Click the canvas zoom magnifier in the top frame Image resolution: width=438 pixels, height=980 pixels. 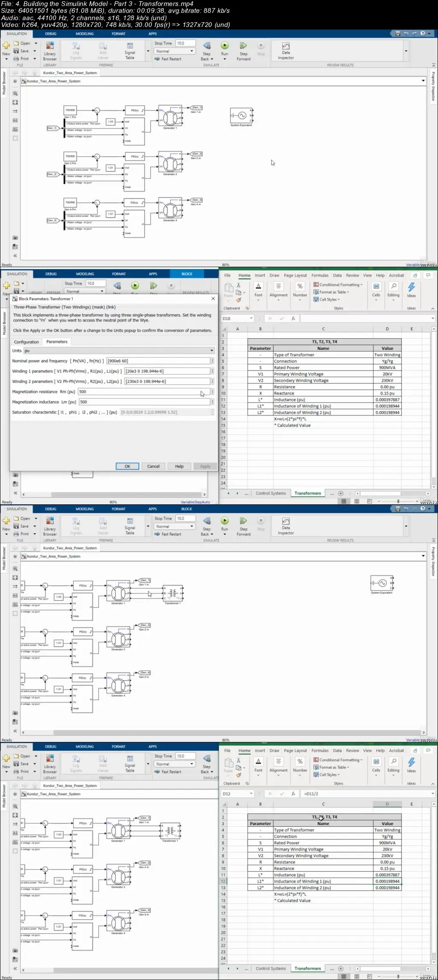(x=15, y=93)
